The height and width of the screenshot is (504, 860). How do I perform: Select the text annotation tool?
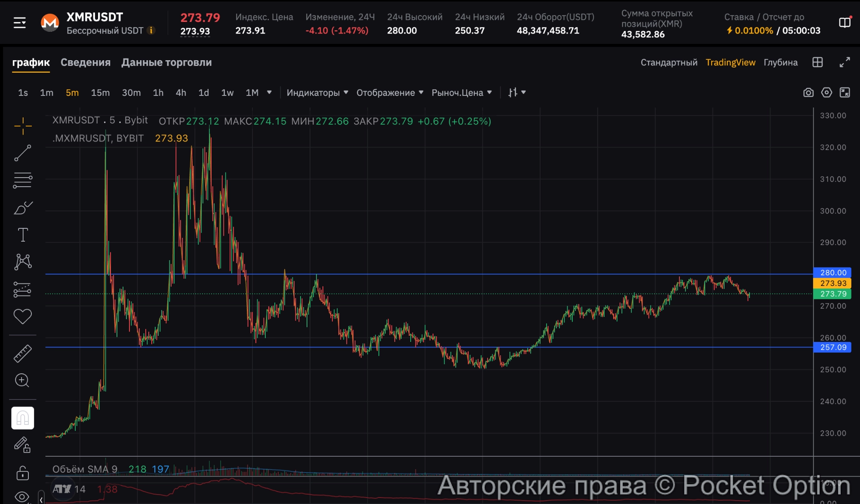23,235
